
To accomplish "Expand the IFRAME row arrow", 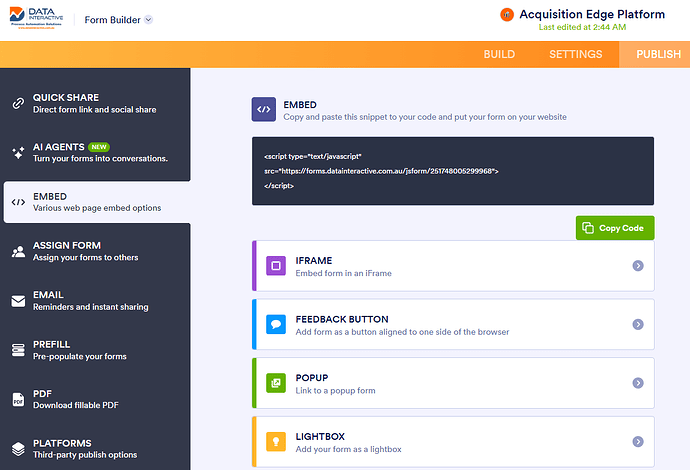I will point(638,266).
